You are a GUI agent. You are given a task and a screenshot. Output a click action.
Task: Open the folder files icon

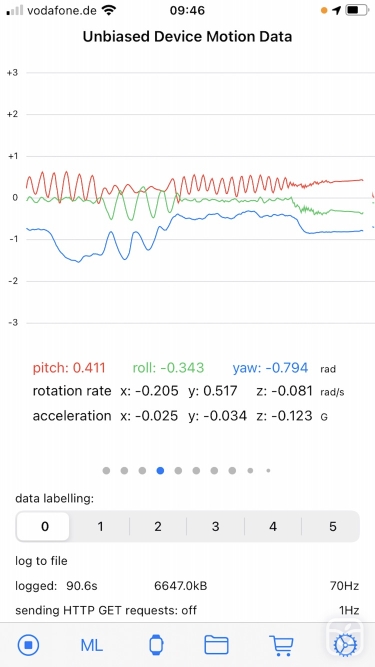[216, 645]
